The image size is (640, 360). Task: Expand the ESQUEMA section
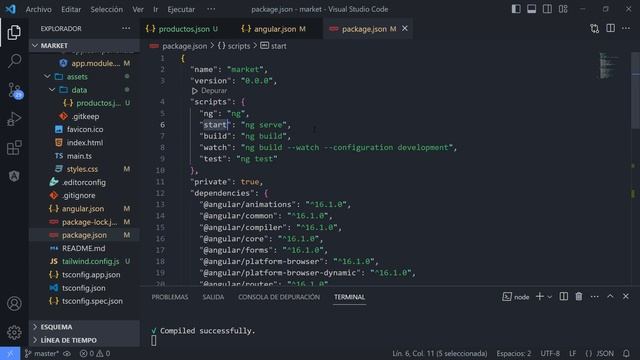[84, 327]
